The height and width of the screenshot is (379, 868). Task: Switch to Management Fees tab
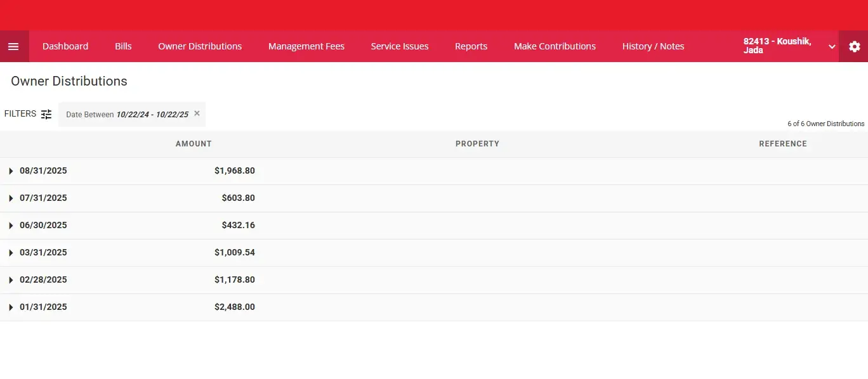306,46
